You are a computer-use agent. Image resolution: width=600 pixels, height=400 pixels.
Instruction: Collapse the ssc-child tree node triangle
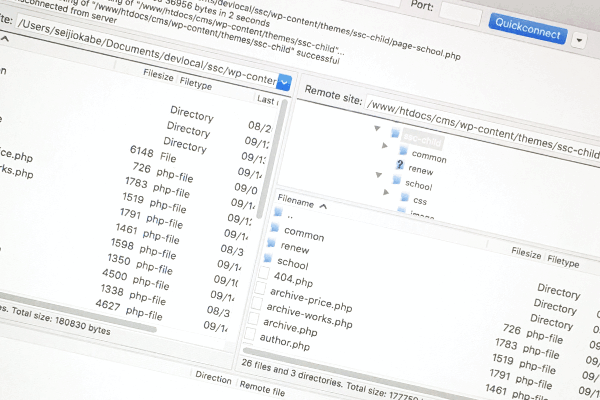pyautogui.click(x=376, y=129)
